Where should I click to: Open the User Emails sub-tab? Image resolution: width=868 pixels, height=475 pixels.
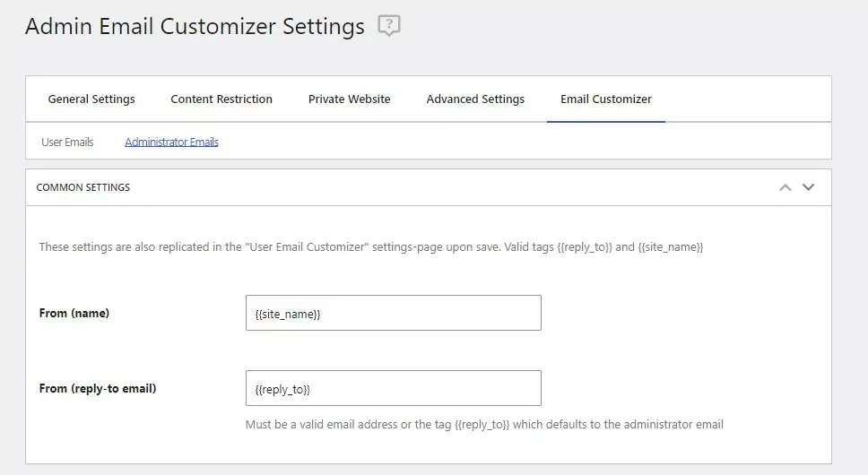[67, 142]
